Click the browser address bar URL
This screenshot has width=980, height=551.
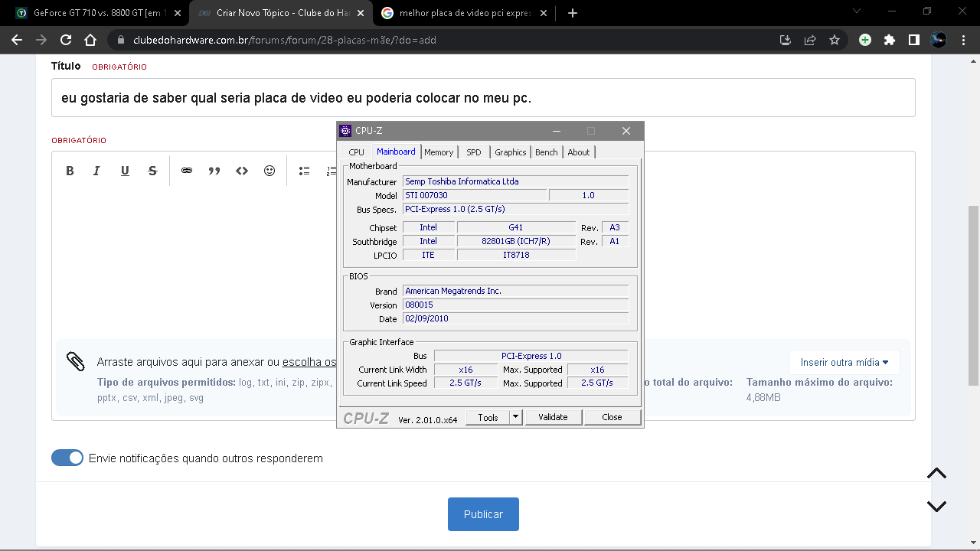pyautogui.click(x=285, y=40)
